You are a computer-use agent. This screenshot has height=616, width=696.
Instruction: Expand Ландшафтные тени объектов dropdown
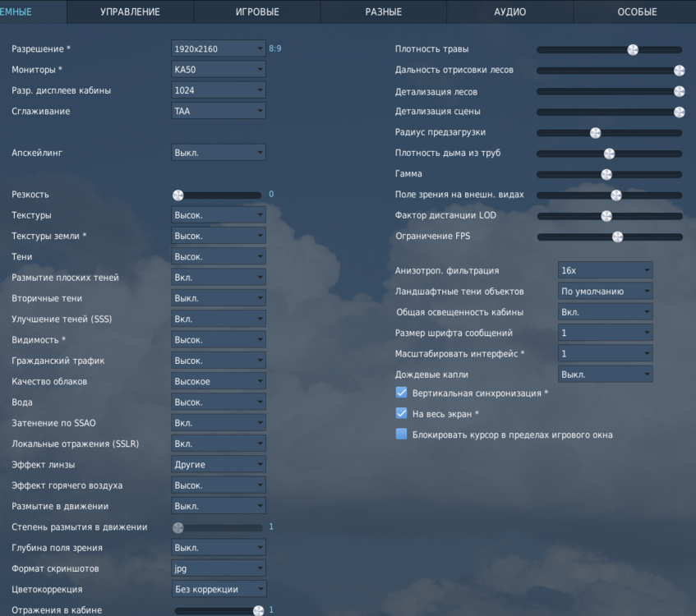pos(605,291)
